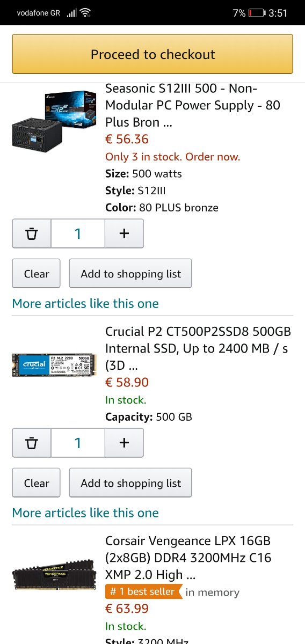The height and width of the screenshot is (644, 305).
Task: Open Seasonic S12III 500 product title
Action: tap(193, 105)
